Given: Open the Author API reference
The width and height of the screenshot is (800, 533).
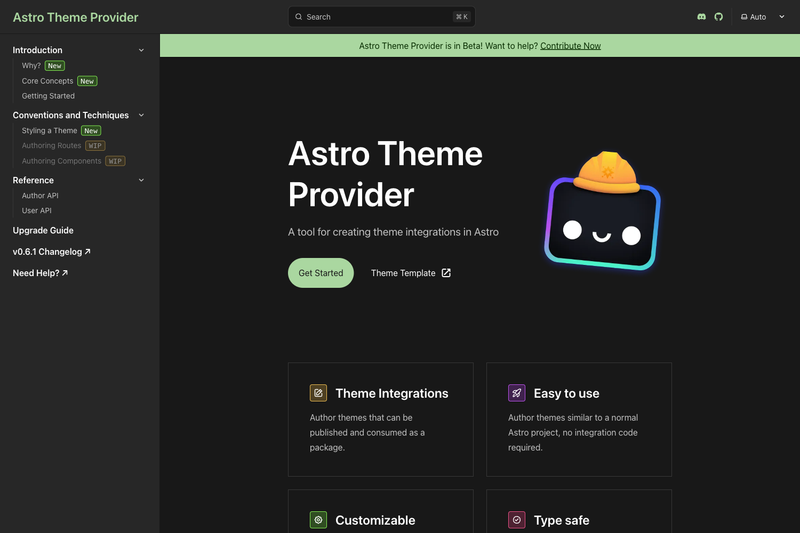Looking at the screenshot, I should [x=40, y=195].
